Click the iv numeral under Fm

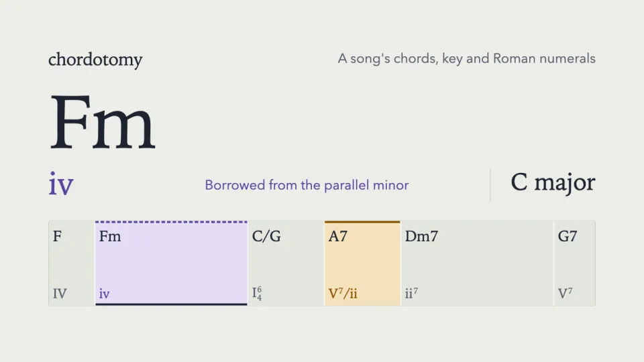[x=105, y=294]
